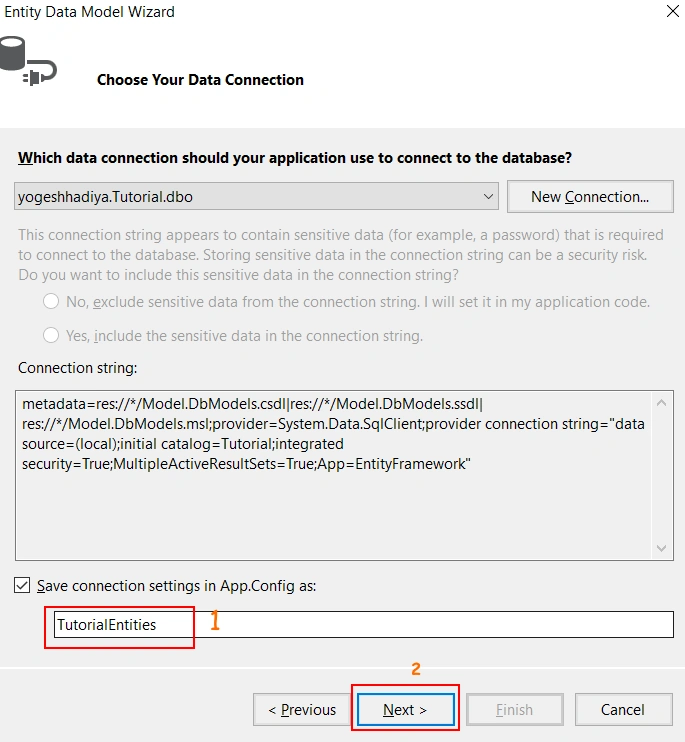Select Yes, include the sensitive data radio
685x742 pixels.
(x=51, y=336)
